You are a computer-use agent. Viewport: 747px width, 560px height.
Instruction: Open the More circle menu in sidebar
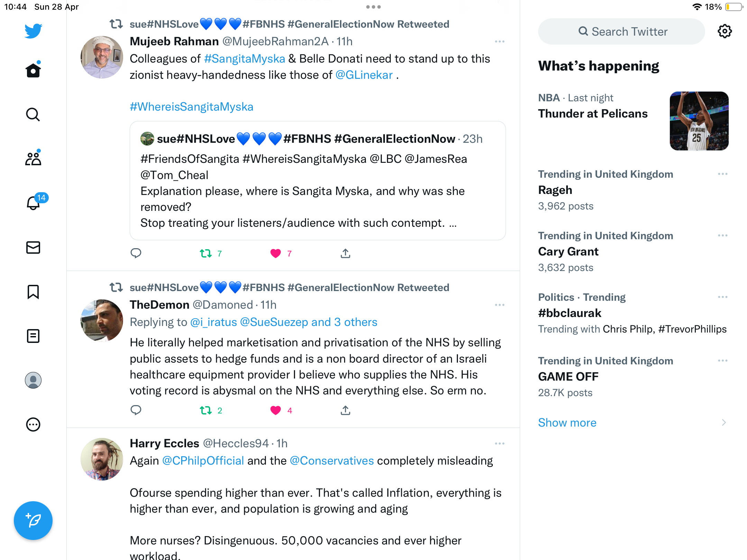33,424
